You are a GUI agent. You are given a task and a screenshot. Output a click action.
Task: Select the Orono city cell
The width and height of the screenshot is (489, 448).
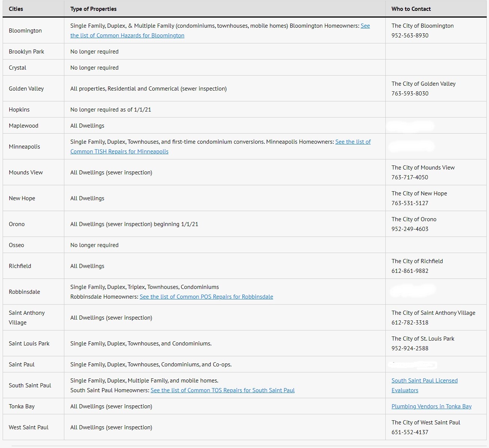point(33,224)
